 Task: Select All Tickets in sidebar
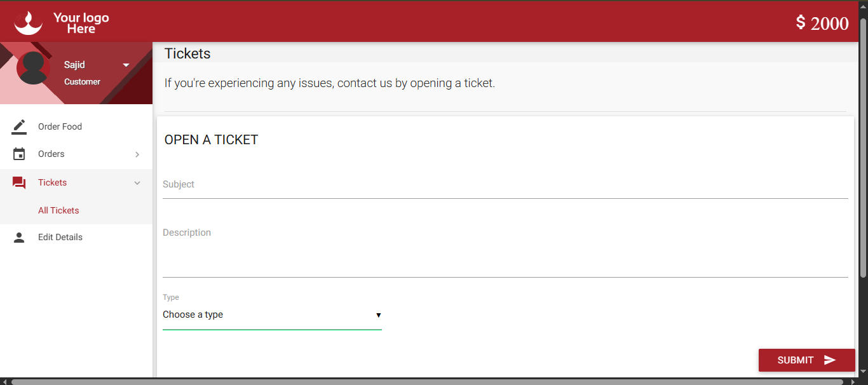(58, 210)
